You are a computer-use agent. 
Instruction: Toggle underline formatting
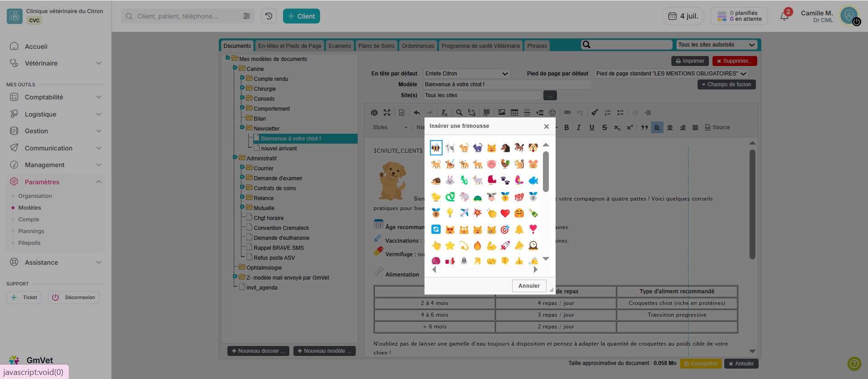tap(592, 127)
